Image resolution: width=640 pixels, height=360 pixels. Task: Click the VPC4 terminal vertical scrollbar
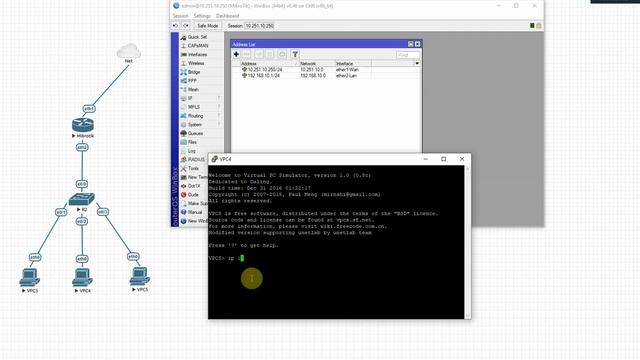468,242
